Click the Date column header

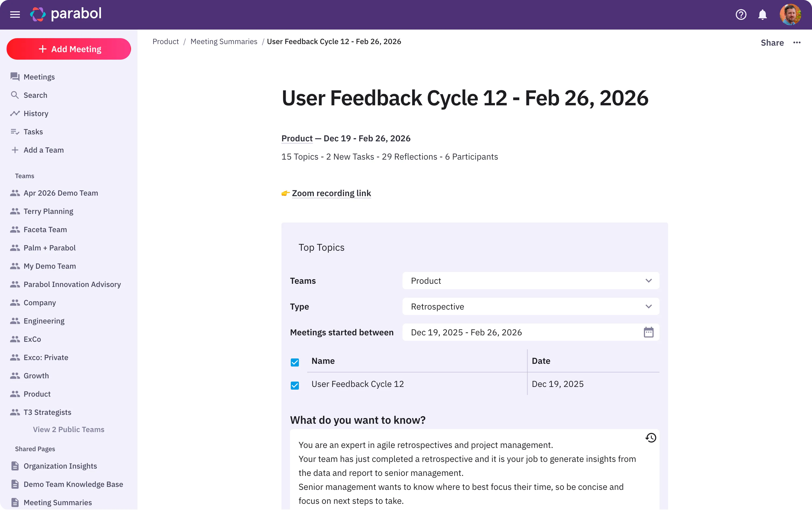(x=541, y=361)
